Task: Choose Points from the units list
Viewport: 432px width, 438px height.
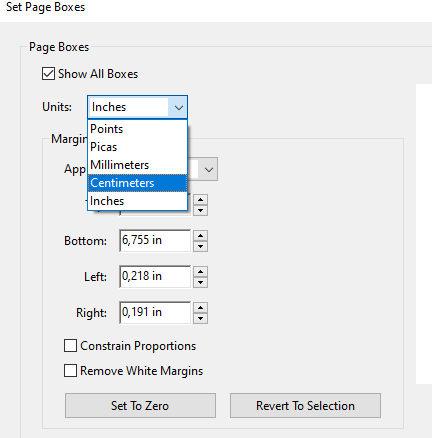Action: click(137, 129)
